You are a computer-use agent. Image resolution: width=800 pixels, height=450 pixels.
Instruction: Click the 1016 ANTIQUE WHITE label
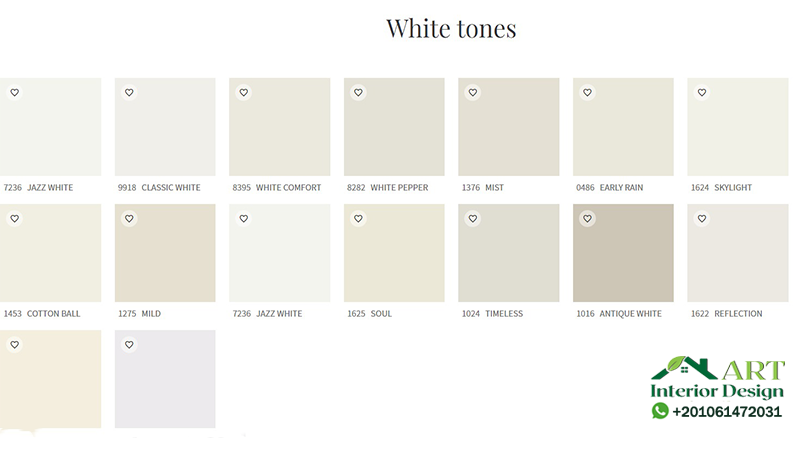click(619, 314)
